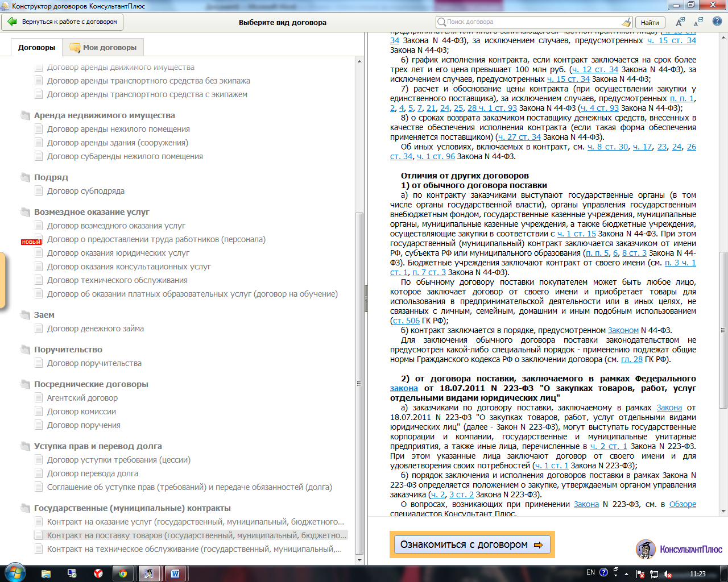Open the Обзоре link at the bottom
728x582 pixels.
pos(682,504)
